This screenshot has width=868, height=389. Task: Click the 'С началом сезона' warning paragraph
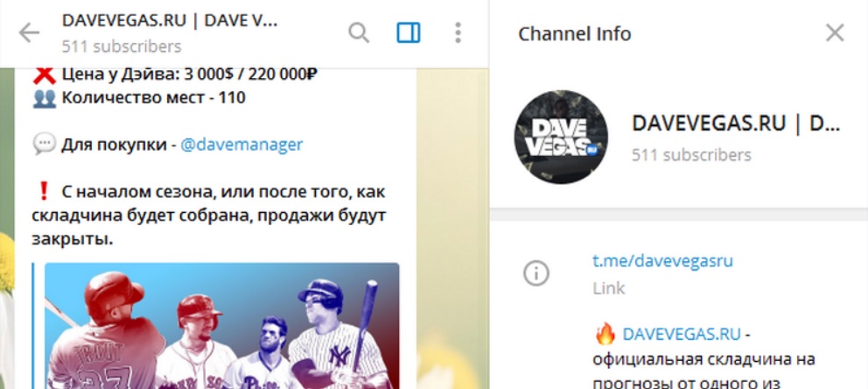point(209,216)
